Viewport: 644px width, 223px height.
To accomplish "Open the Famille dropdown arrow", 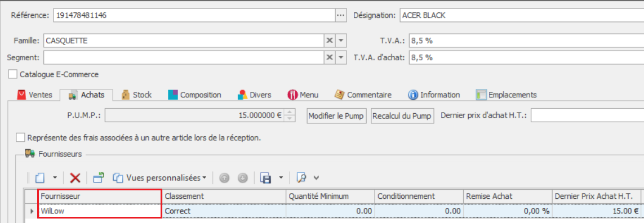I will [341, 41].
